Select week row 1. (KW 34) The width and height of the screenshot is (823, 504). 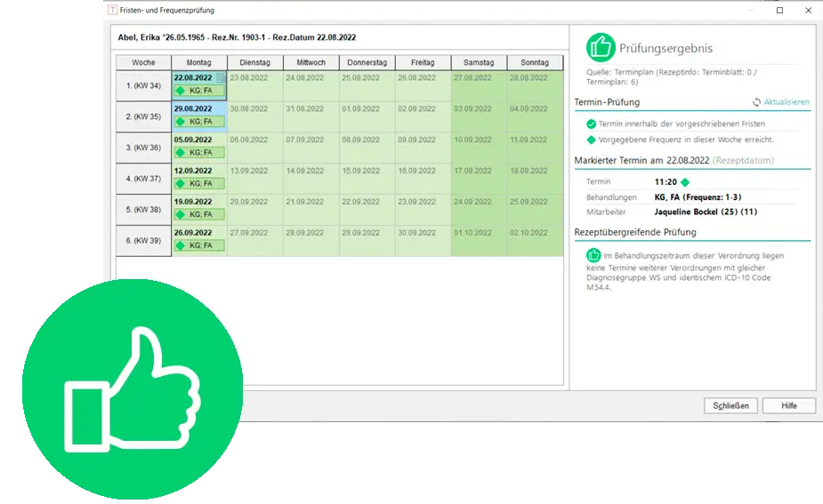[x=143, y=86]
